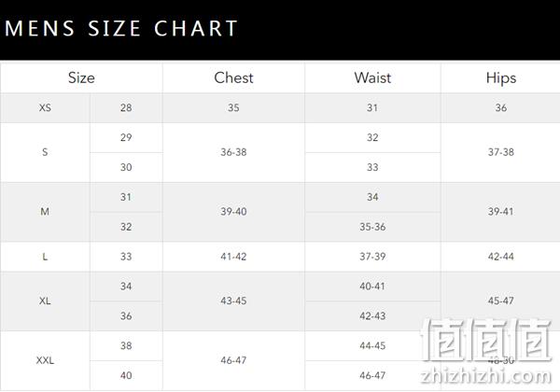Click the M size label
Screen dimensions: 560x392
[x=45, y=211]
